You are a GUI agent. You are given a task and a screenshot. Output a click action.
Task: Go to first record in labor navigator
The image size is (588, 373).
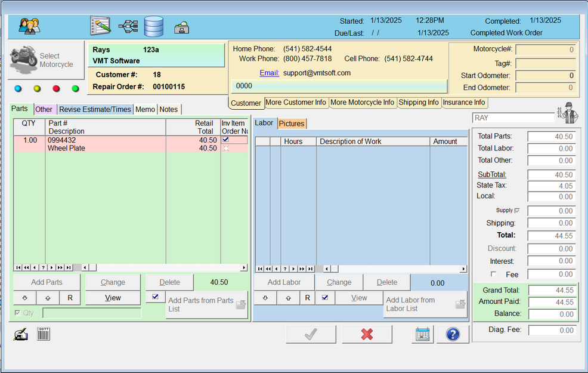point(260,269)
